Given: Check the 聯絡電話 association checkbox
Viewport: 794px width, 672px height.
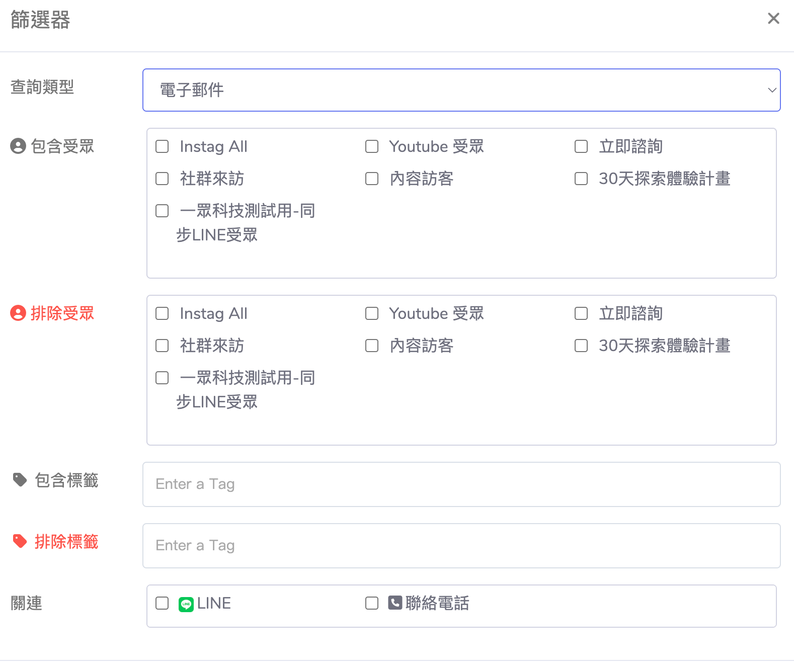Looking at the screenshot, I should pyautogui.click(x=372, y=603).
